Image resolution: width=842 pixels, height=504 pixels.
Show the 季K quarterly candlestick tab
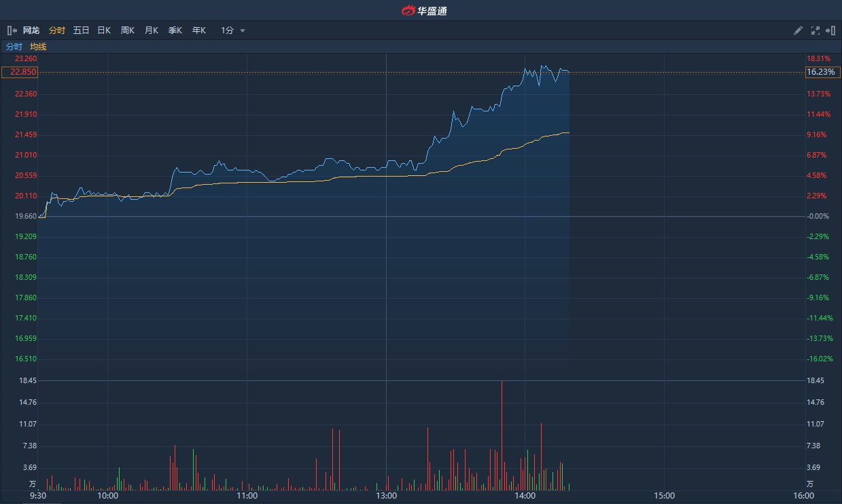click(x=175, y=31)
